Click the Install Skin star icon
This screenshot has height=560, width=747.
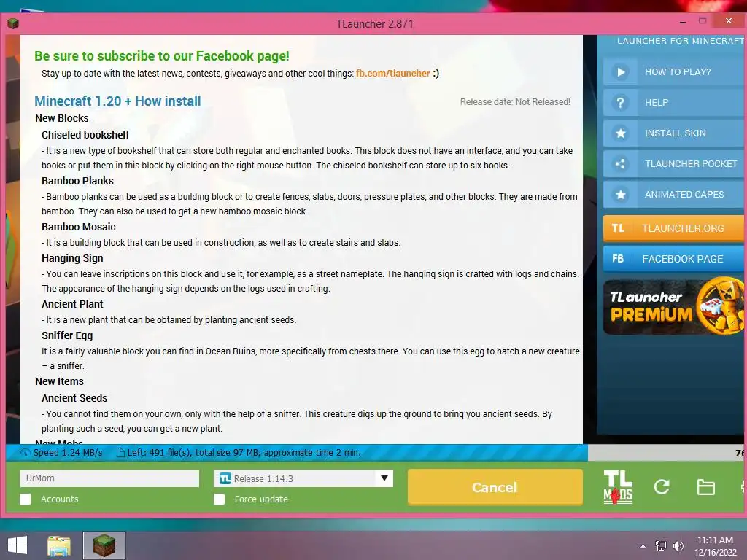620,133
